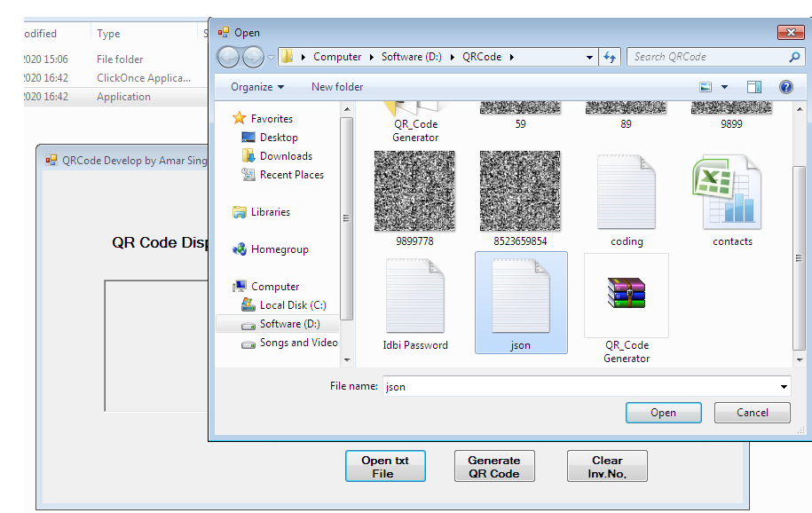Click the file list scrollbar up arrow
812x513 pixels.
(x=800, y=109)
